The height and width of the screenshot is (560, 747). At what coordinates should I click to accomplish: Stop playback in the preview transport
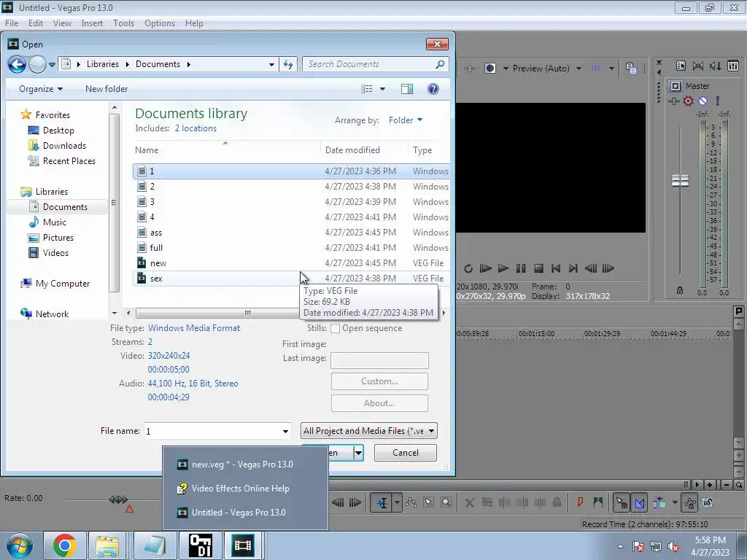pos(538,268)
